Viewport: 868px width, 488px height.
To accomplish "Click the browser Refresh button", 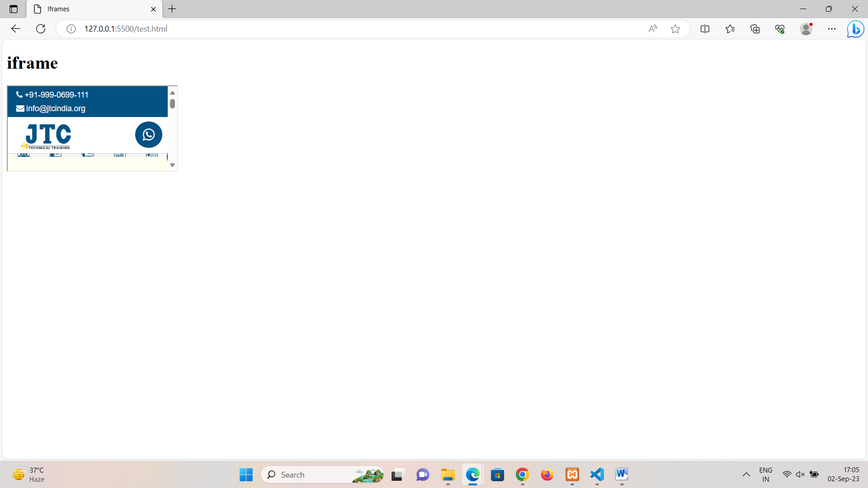I will pyautogui.click(x=41, y=29).
